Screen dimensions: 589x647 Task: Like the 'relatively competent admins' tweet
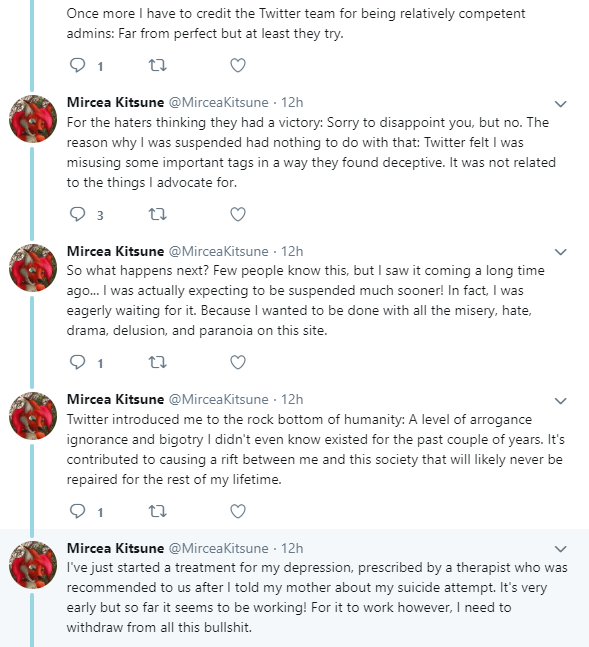(238, 65)
